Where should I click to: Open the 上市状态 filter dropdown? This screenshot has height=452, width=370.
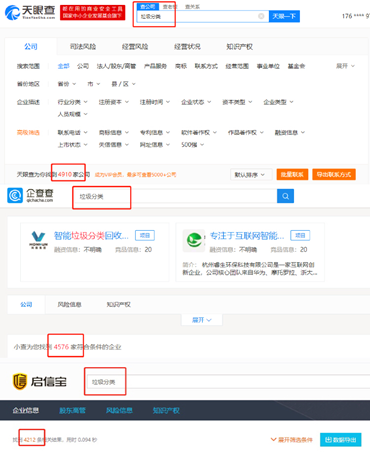point(72,145)
